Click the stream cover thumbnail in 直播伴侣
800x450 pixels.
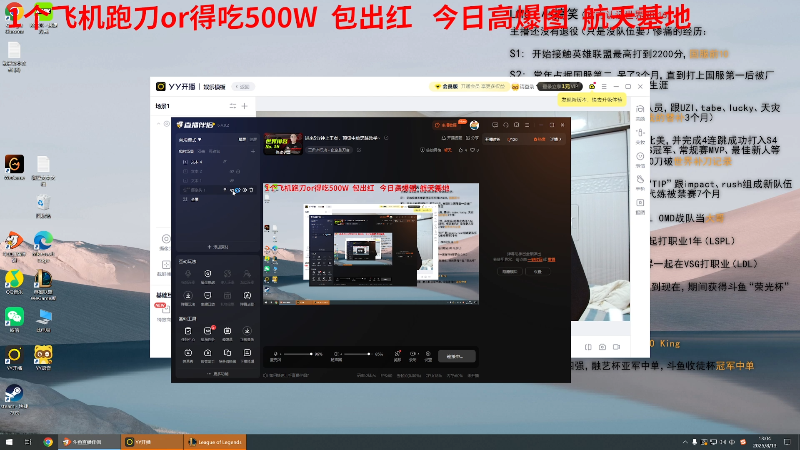coord(283,144)
